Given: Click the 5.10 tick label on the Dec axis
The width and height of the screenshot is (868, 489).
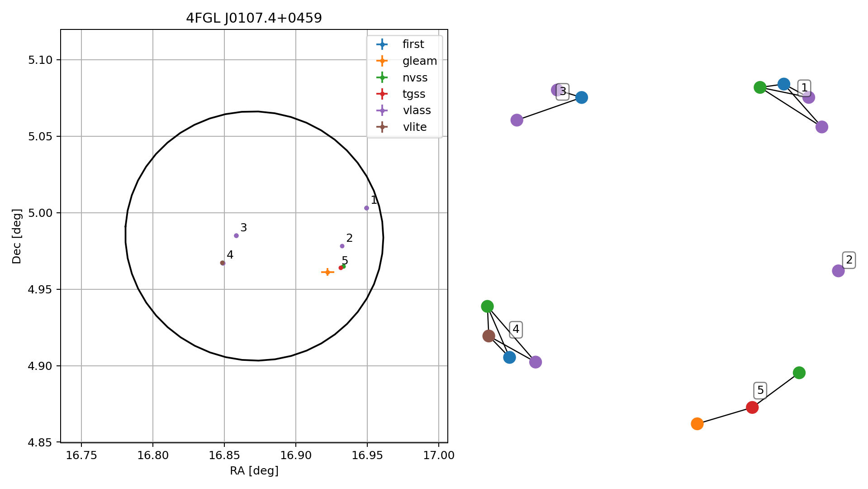Looking at the screenshot, I should tap(40, 60).
